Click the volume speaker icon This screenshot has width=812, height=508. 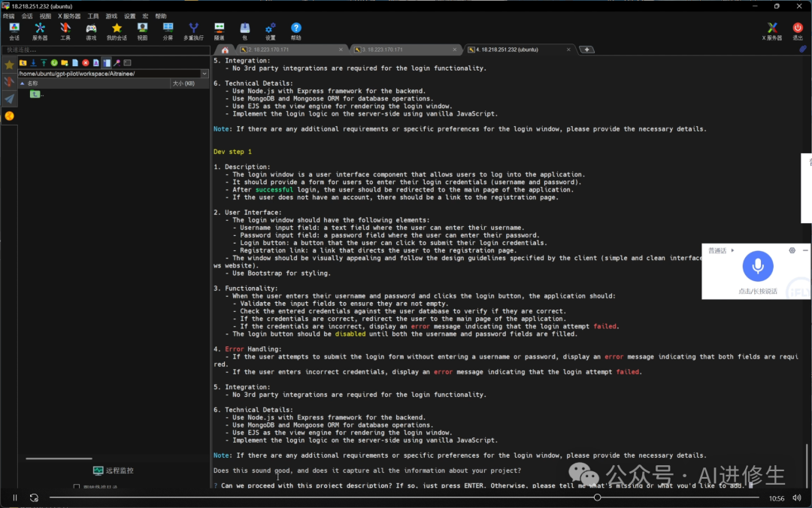(797, 497)
